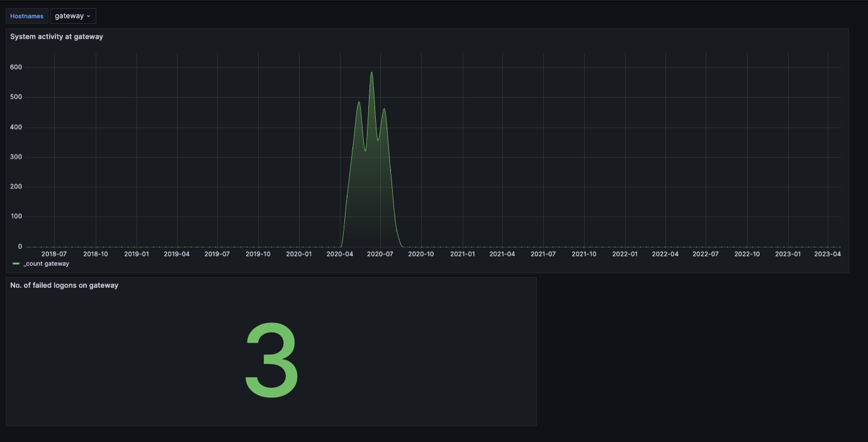Click the 100 value on y-axis
The width and height of the screenshot is (868, 442).
tap(16, 217)
